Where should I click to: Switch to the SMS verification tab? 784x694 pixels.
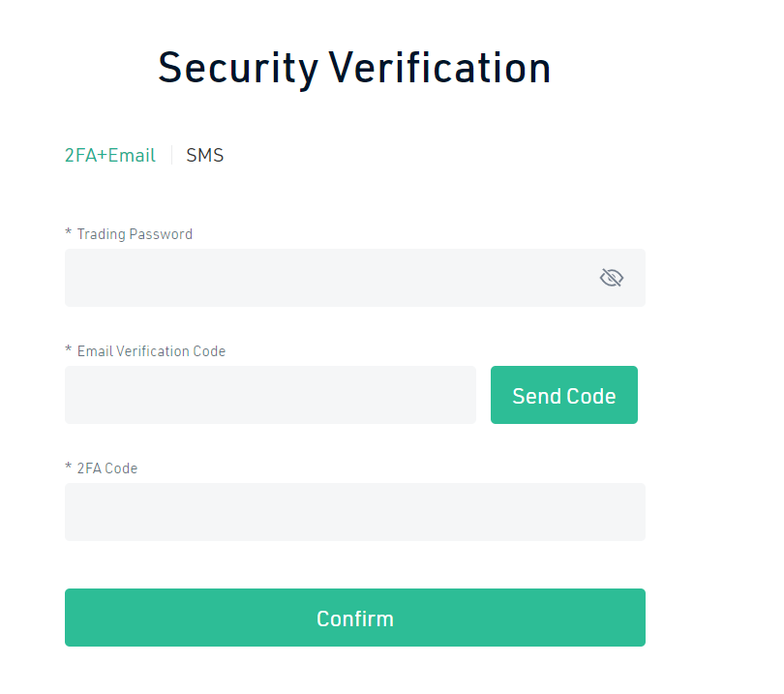205,155
